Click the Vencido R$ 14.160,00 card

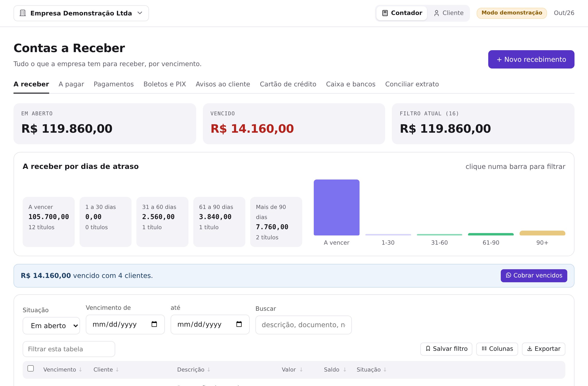coord(294,124)
